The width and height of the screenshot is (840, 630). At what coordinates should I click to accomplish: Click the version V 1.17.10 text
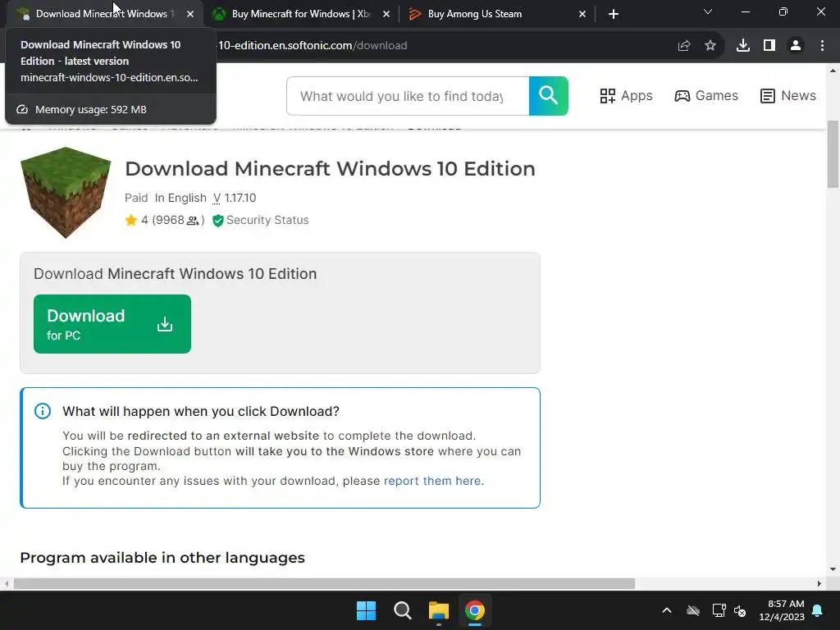click(x=235, y=198)
